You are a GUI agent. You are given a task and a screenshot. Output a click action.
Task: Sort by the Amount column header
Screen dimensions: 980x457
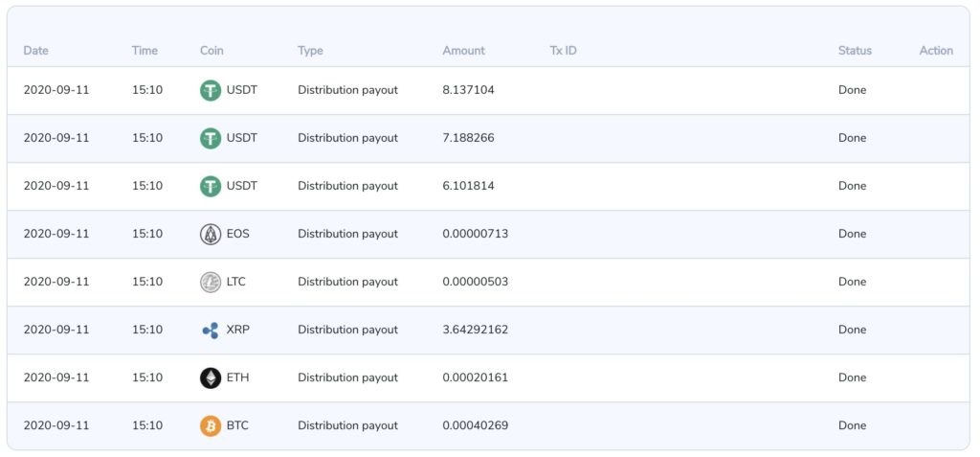pos(463,51)
